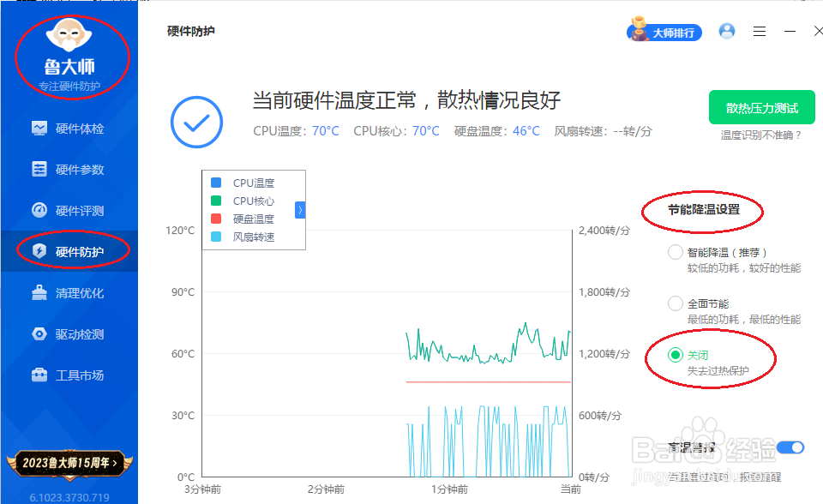Image resolution: width=823 pixels, height=504 pixels.
Task: Click 硬件防护 page title
Action: 191,31
